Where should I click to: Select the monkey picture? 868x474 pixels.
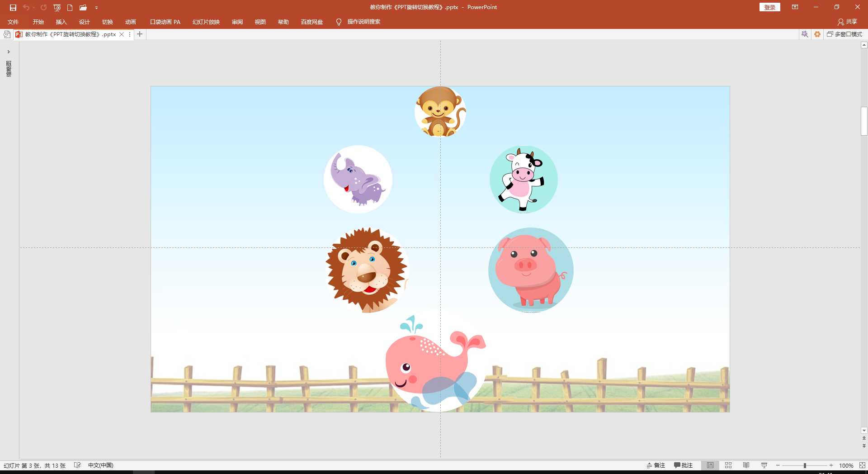tap(440, 111)
